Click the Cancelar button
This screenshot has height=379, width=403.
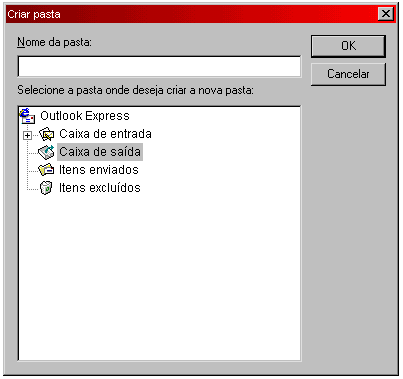click(348, 74)
